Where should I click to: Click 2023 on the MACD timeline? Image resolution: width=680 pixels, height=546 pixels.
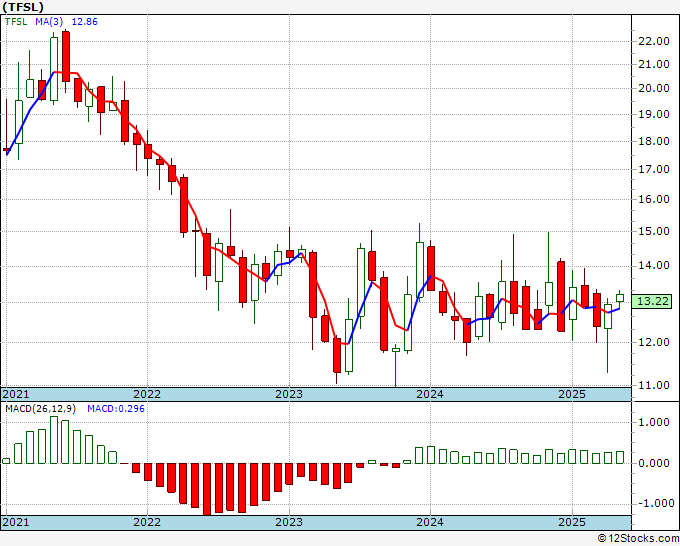[289, 522]
